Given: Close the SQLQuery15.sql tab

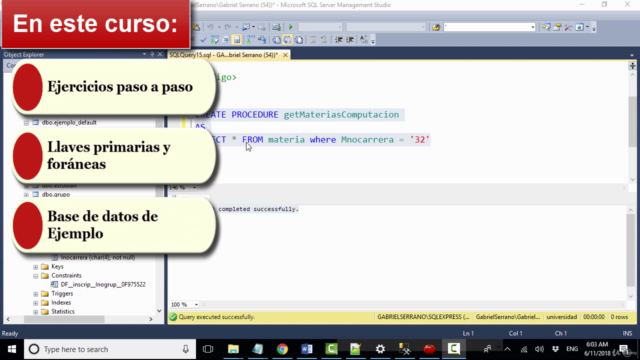Looking at the screenshot, I should (x=285, y=55).
